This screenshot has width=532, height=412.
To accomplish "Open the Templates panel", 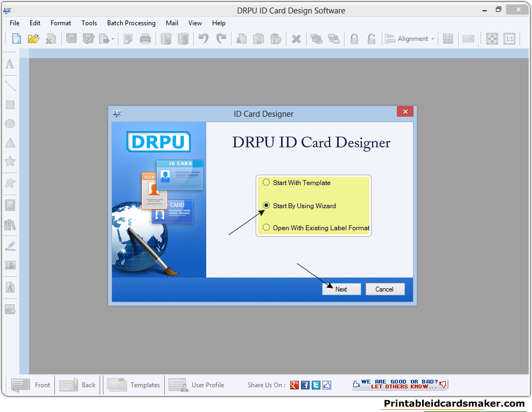I will click(134, 385).
